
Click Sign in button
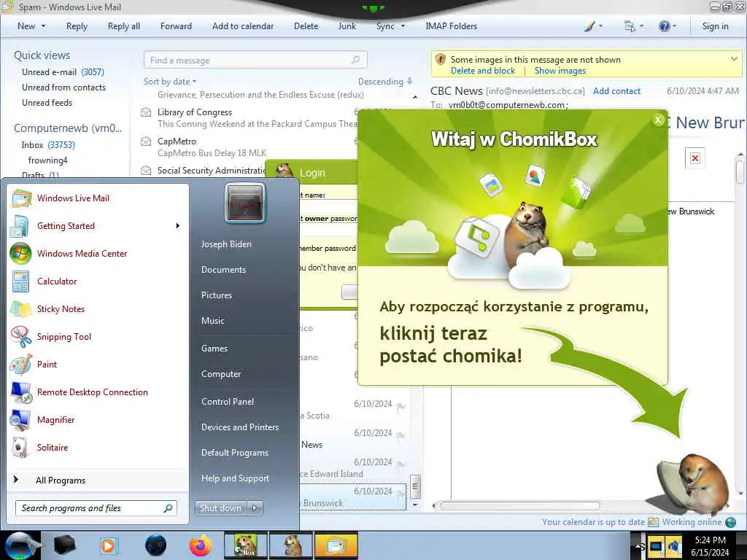pos(715,26)
